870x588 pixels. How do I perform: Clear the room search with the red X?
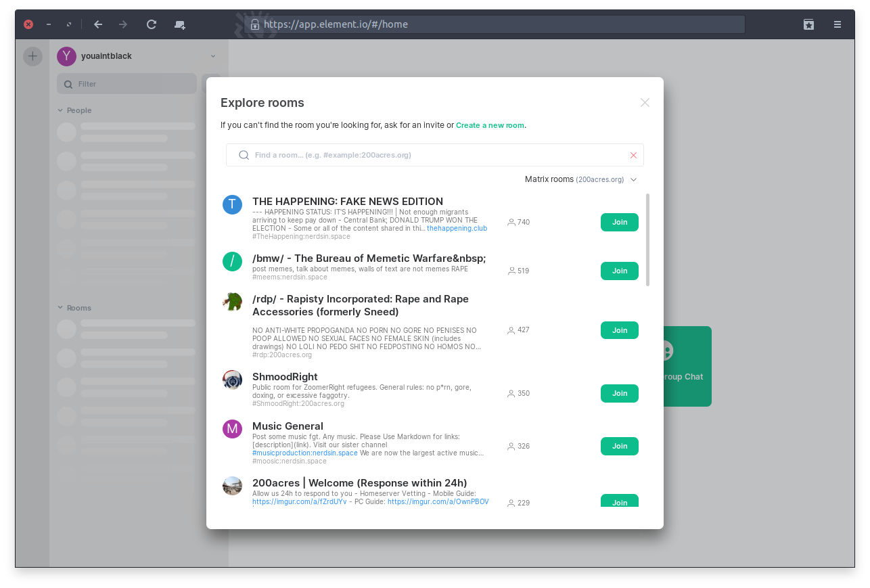click(x=633, y=155)
